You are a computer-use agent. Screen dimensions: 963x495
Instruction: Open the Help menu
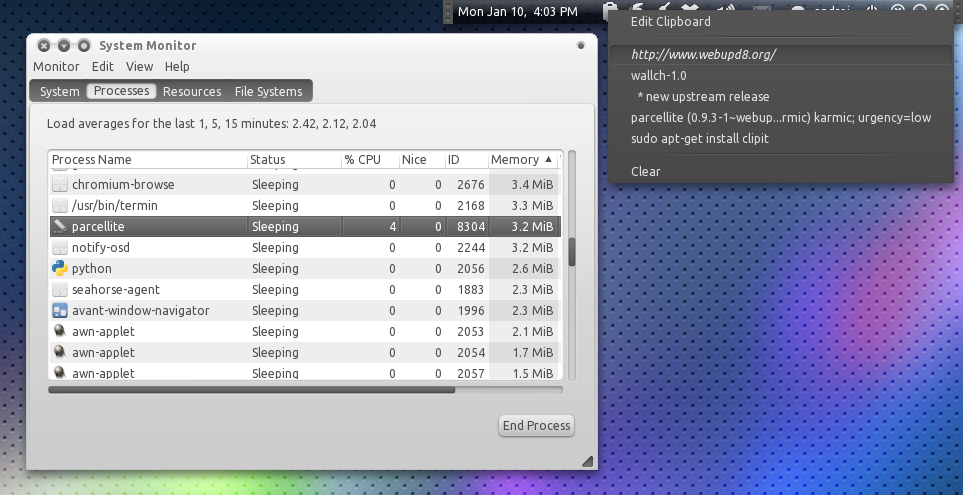tap(177, 66)
